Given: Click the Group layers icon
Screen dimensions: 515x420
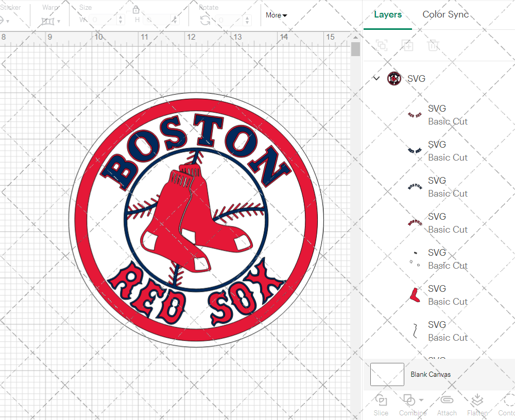Looking at the screenshot, I should 381,45.
